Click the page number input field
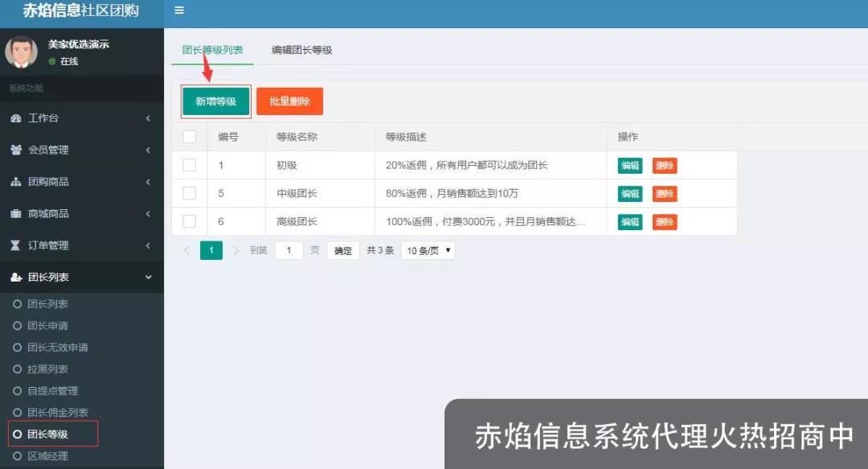 click(x=289, y=250)
